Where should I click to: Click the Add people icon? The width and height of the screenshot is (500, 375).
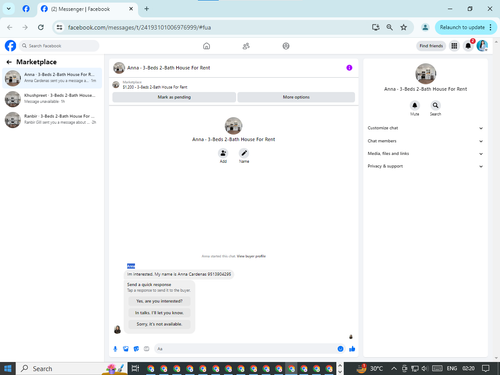pos(223,153)
